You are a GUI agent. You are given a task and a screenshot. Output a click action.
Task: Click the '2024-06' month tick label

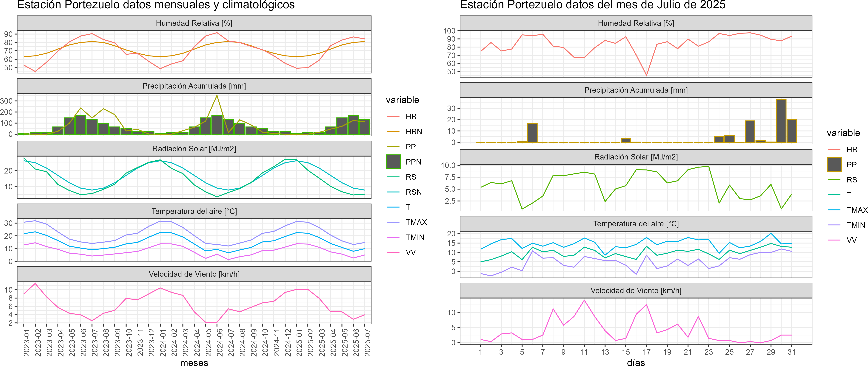(219, 343)
